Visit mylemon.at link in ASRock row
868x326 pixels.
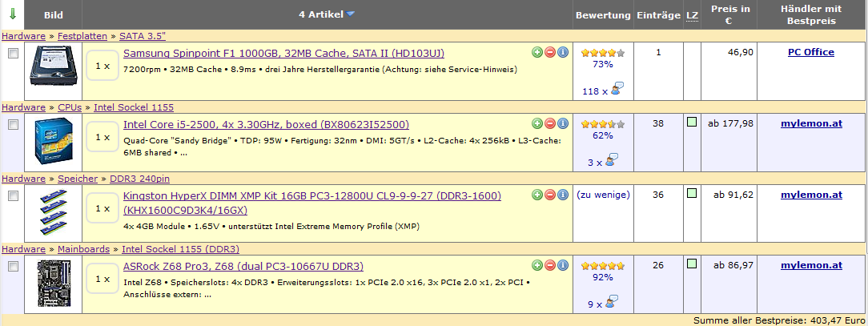click(x=811, y=266)
